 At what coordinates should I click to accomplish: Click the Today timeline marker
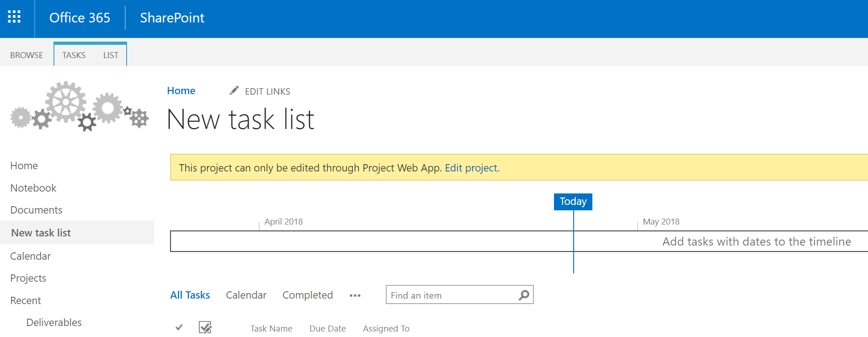tap(573, 202)
